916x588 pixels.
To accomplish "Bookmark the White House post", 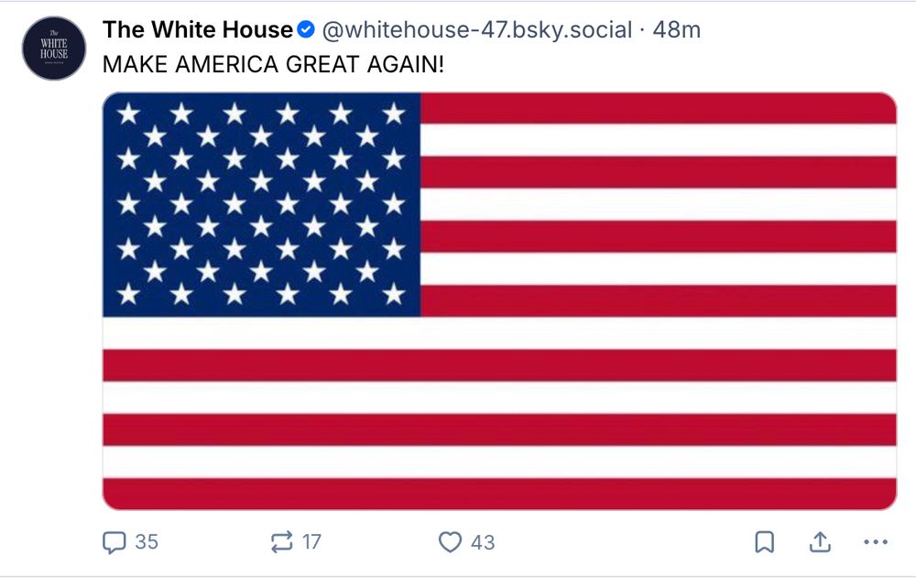I will click(x=764, y=542).
